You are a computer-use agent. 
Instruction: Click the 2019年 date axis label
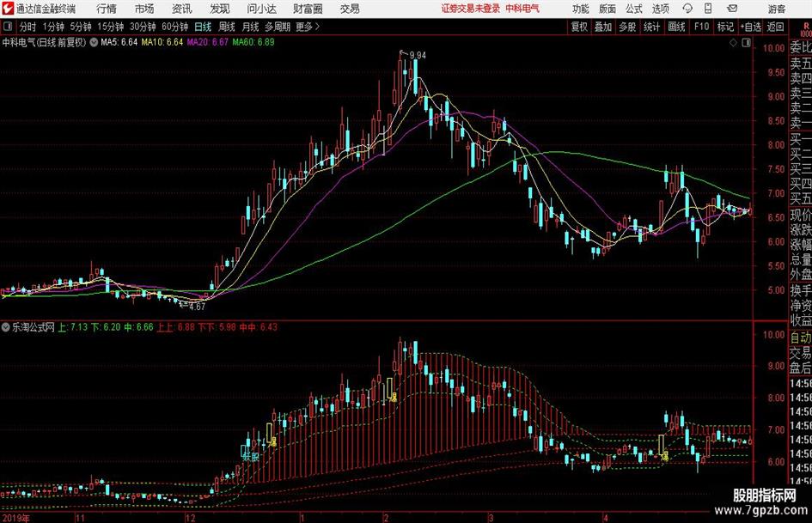[x=15, y=518]
